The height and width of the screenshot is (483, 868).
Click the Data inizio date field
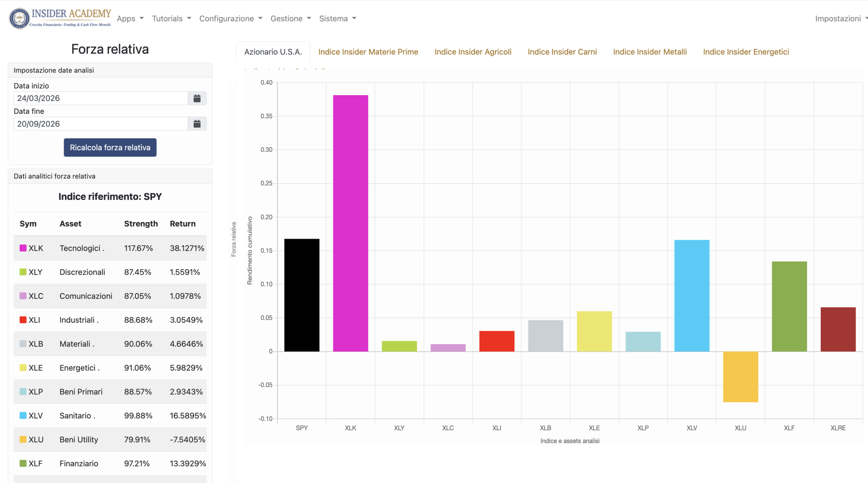101,98
